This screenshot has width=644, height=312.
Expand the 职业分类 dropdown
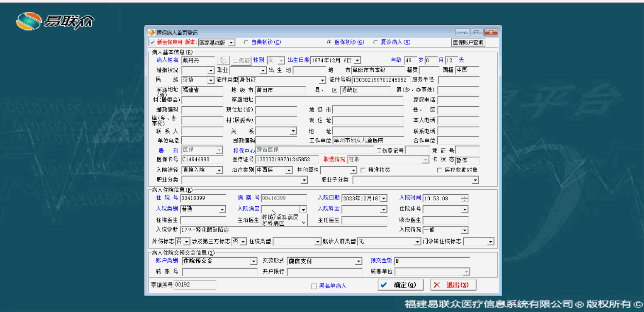tap(304, 180)
